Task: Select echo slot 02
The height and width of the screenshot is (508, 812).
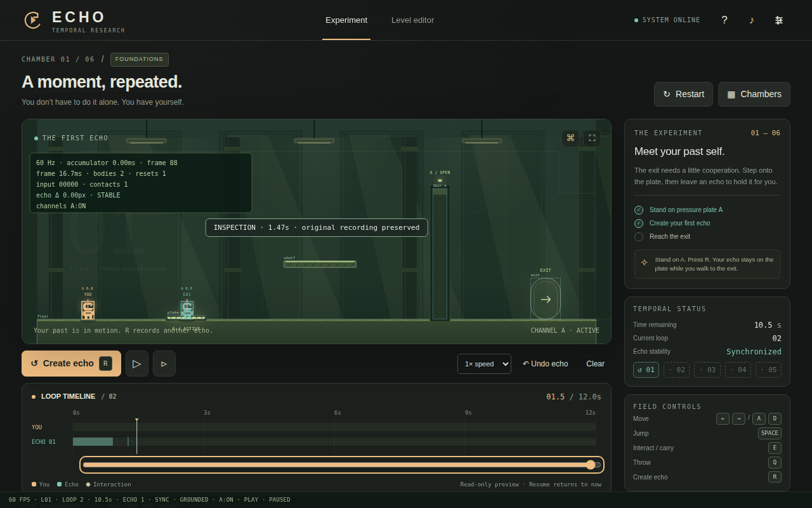Action: (676, 370)
